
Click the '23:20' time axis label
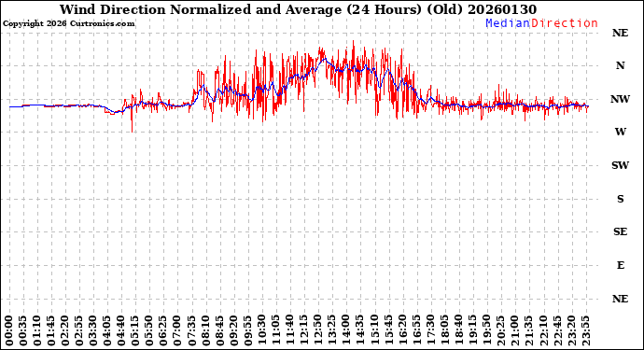[571, 331]
